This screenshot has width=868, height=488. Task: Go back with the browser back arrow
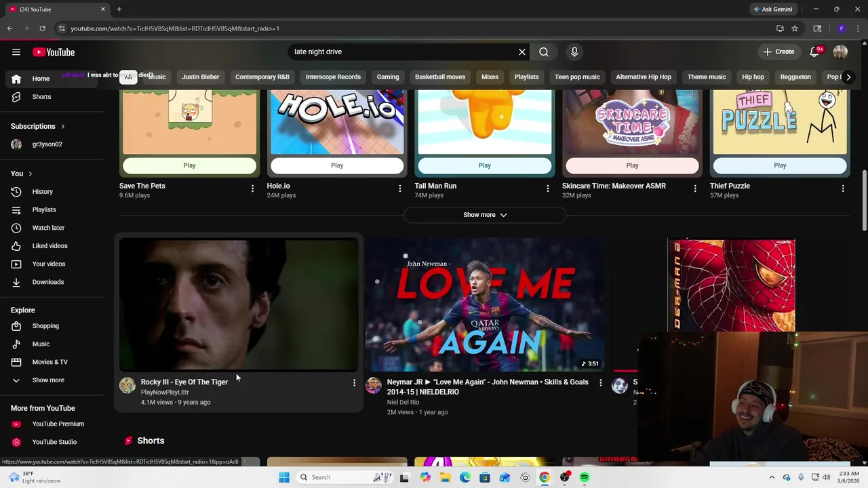pos(9,28)
